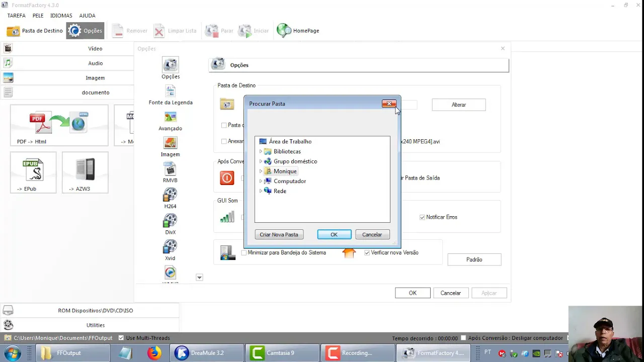Open the IDIOMAS menu

[x=61, y=16]
